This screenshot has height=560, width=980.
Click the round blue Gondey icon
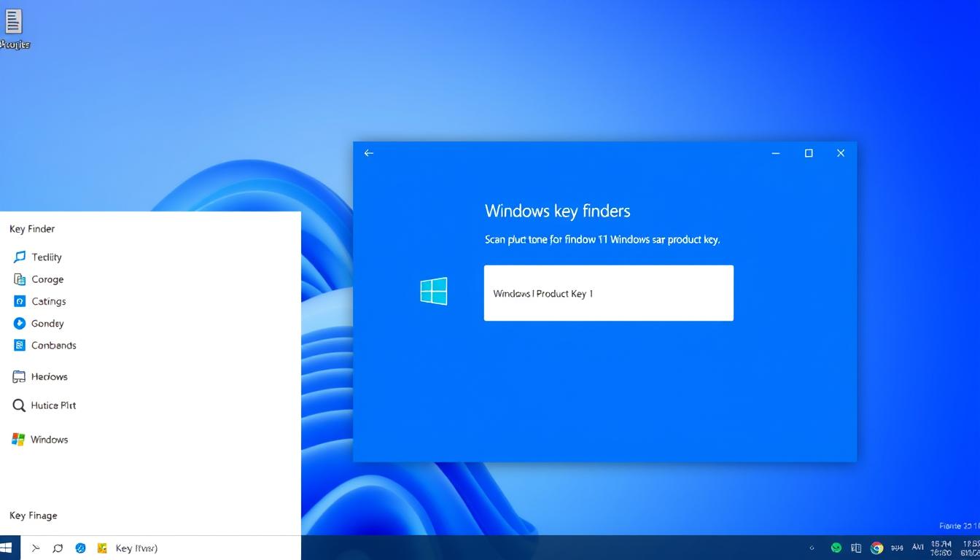click(20, 323)
